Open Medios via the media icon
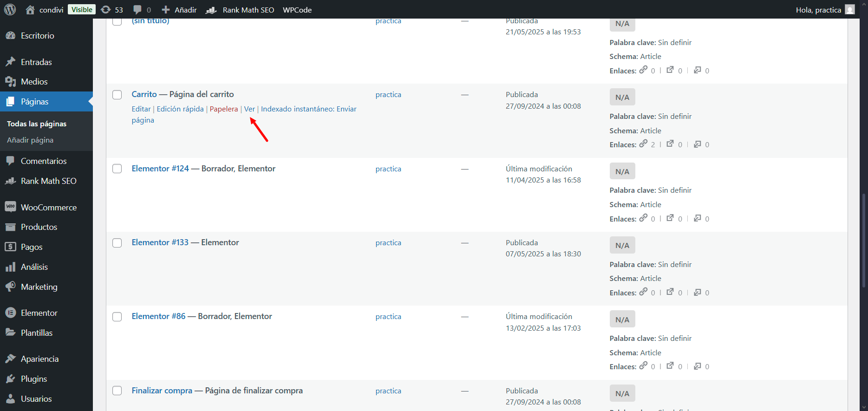The height and width of the screenshot is (411, 868). tap(10, 82)
